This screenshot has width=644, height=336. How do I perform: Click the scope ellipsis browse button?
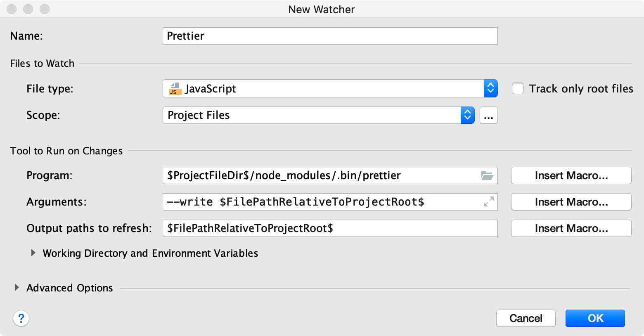click(488, 115)
